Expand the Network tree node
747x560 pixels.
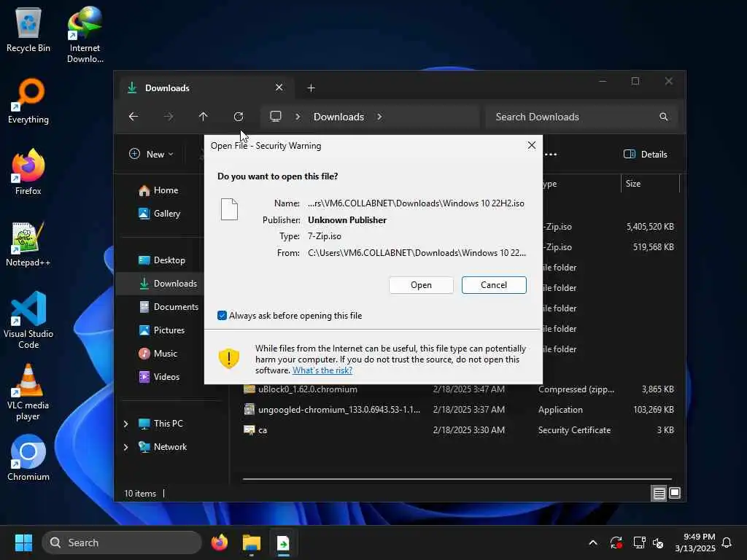(x=125, y=447)
